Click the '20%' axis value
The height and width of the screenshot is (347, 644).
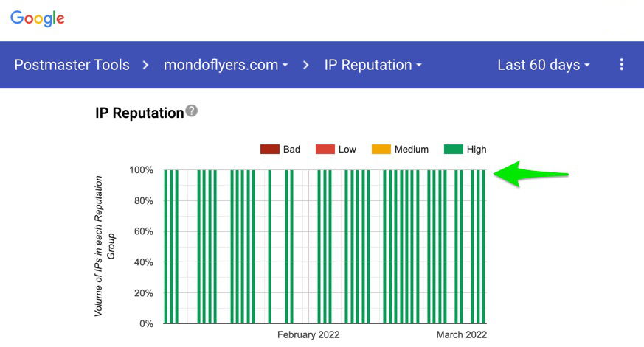point(144,293)
